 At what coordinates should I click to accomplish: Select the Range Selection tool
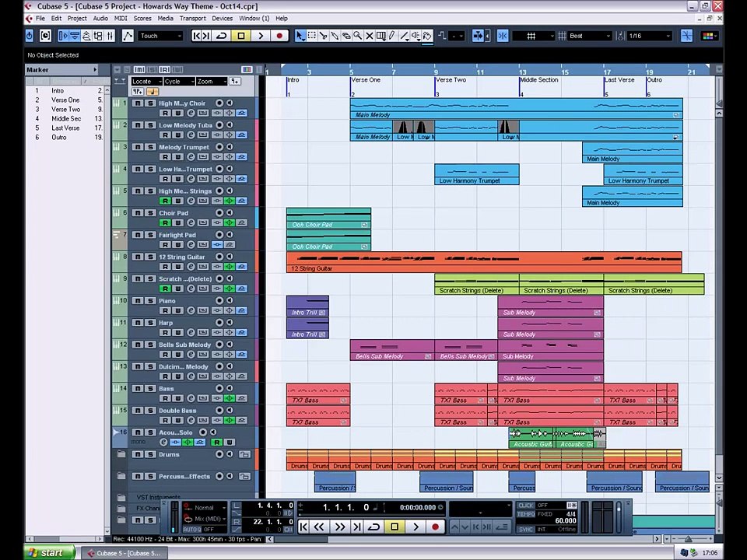pos(311,36)
